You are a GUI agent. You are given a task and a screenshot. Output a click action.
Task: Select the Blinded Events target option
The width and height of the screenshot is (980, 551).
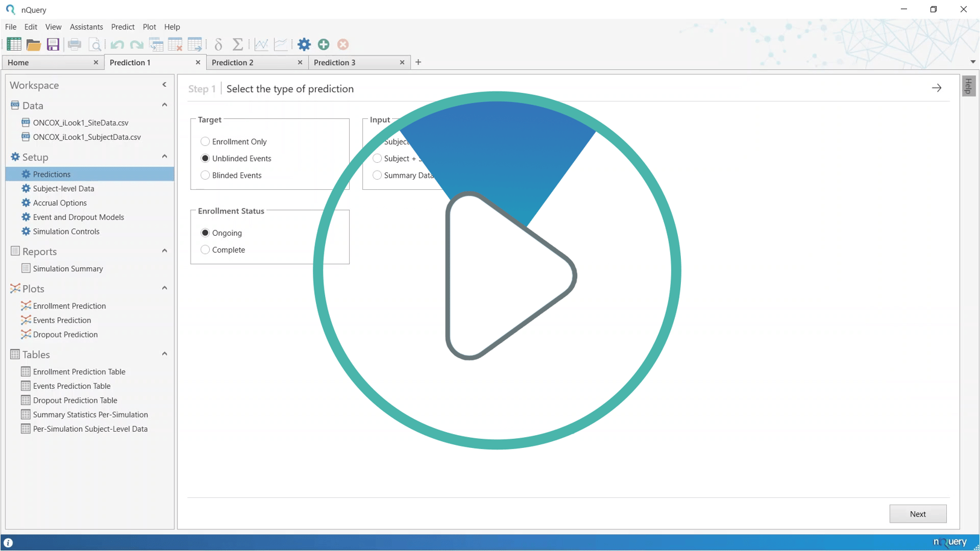(x=205, y=175)
